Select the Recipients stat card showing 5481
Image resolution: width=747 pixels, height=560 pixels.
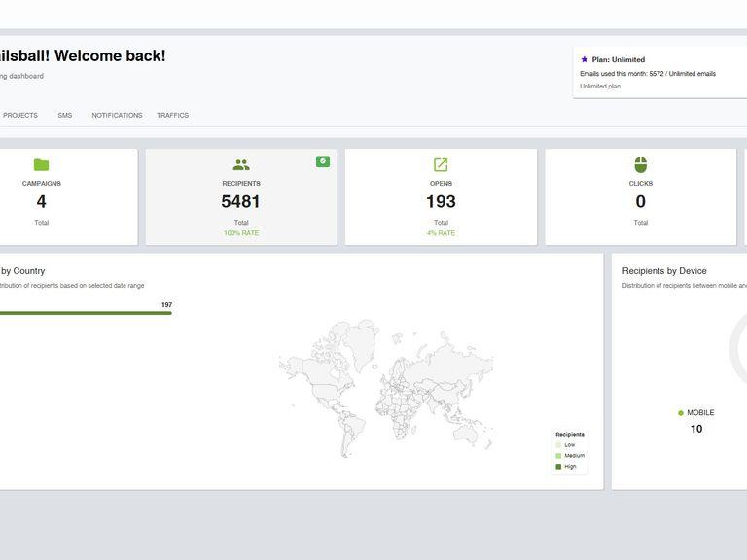click(241, 196)
